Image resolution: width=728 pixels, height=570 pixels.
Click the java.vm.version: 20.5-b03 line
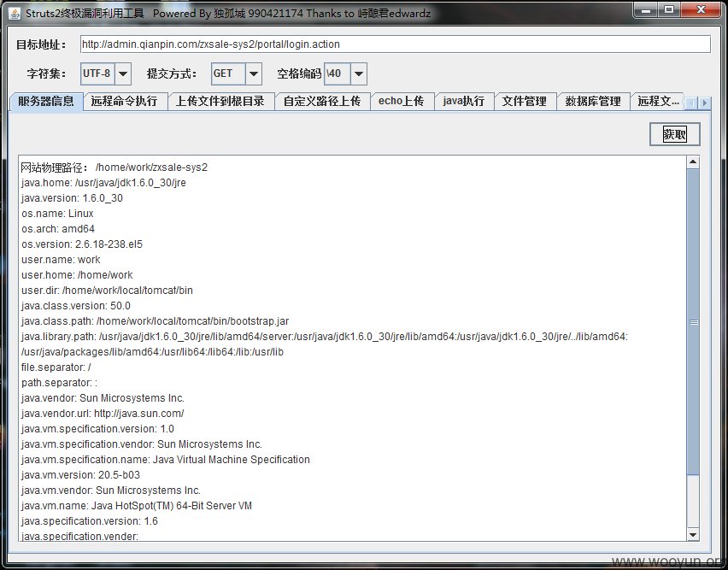[x=81, y=474]
